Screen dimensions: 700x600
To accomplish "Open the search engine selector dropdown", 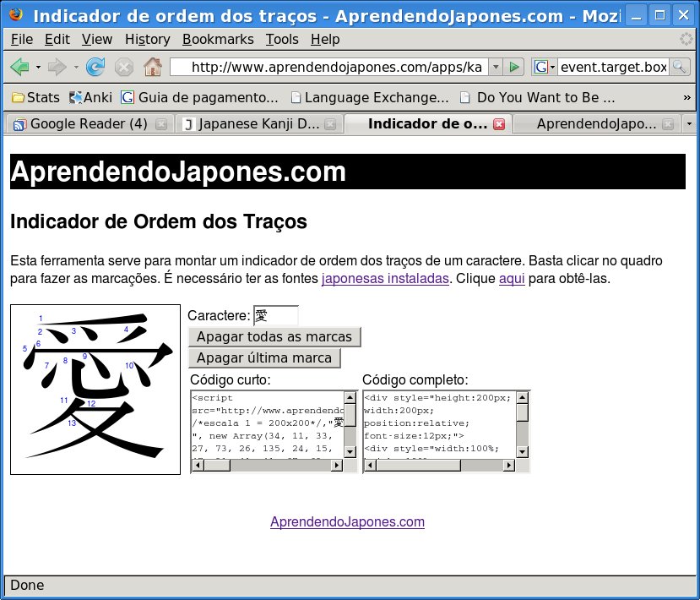I will [x=544, y=67].
